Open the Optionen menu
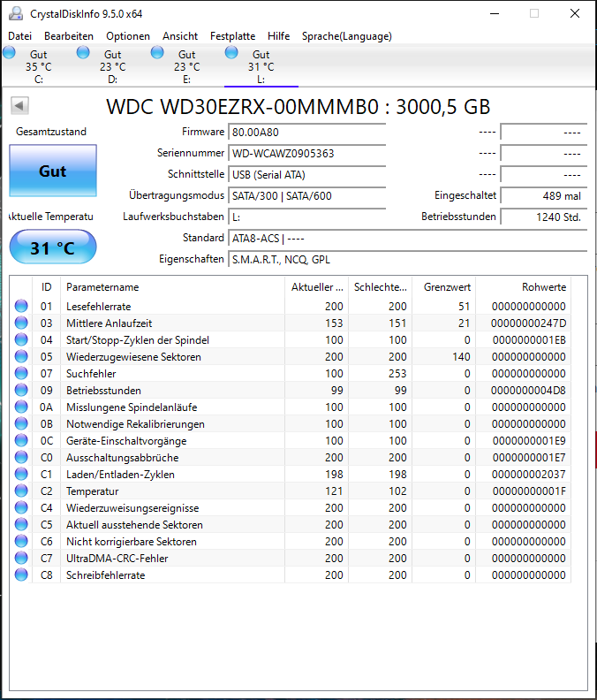The height and width of the screenshot is (700, 597). 127,36
